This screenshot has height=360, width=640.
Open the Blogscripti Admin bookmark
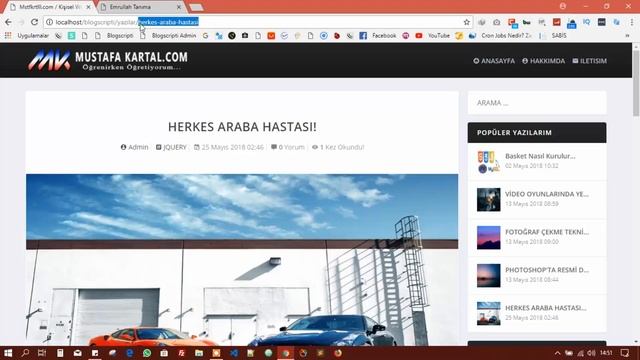point(168,36)
